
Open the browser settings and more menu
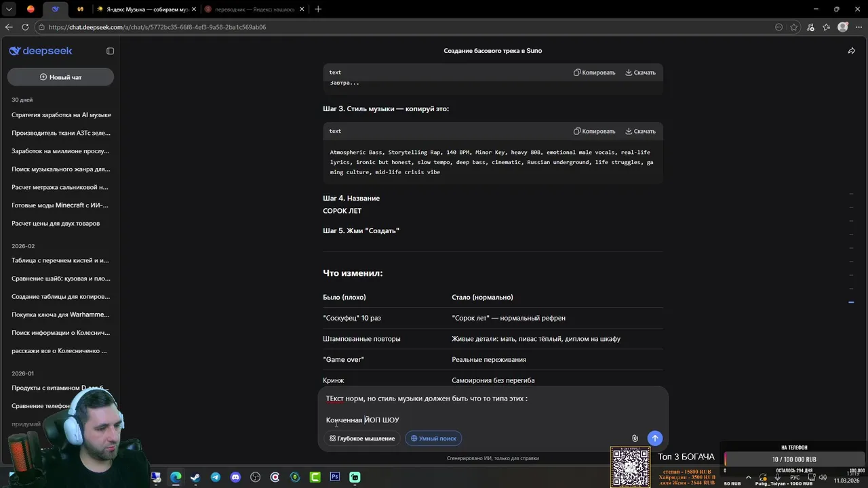click(859, 27)
